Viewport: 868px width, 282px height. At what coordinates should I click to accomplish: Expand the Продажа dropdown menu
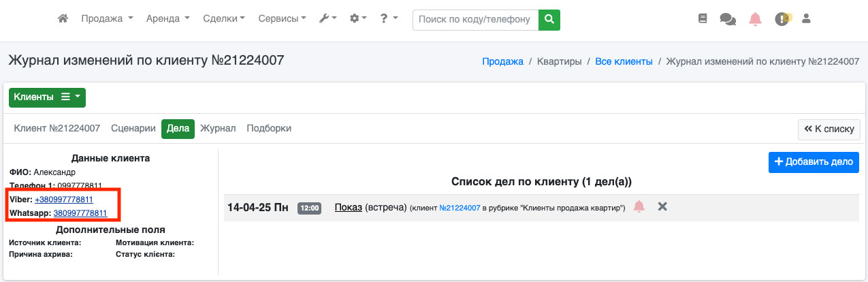coord(107,19)
